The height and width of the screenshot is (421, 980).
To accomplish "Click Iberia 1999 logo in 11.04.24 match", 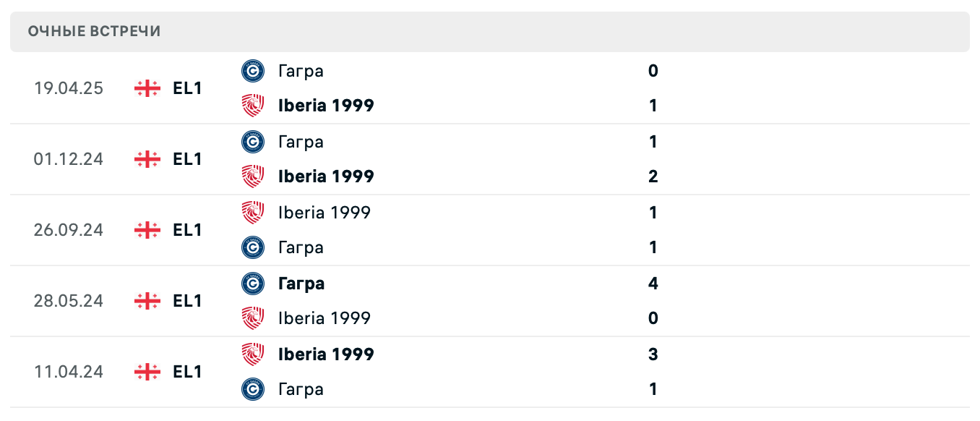I will 253,354.
